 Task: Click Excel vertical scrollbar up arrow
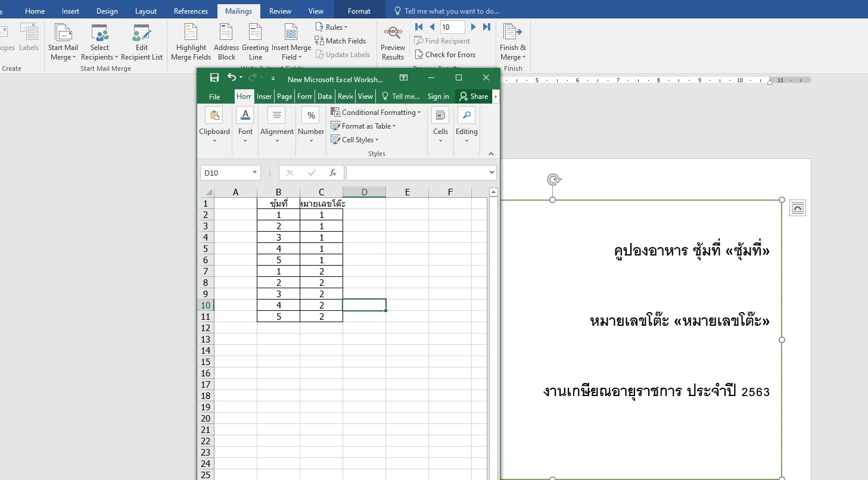[x=493, y=192]
